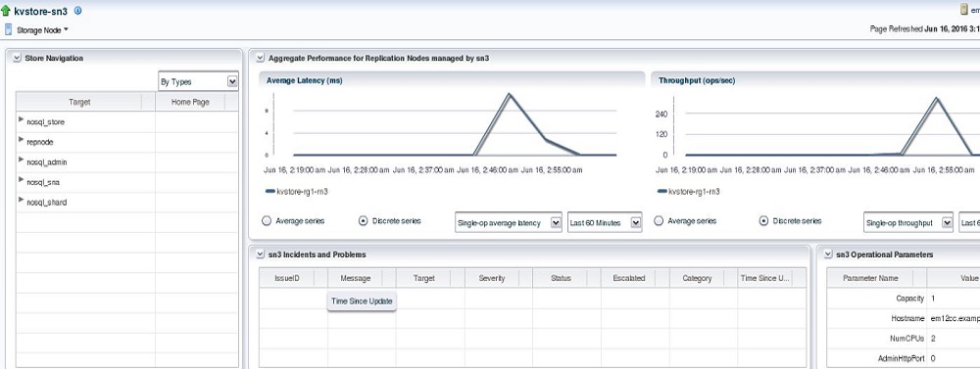
Task: Click the Capacity parameter row
Action: point(904,299)
